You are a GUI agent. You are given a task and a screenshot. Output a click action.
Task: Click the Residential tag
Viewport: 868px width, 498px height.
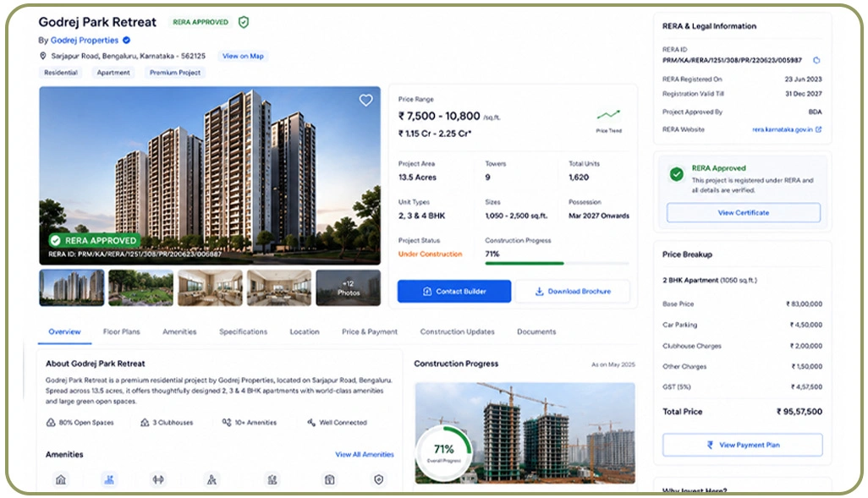61,73
